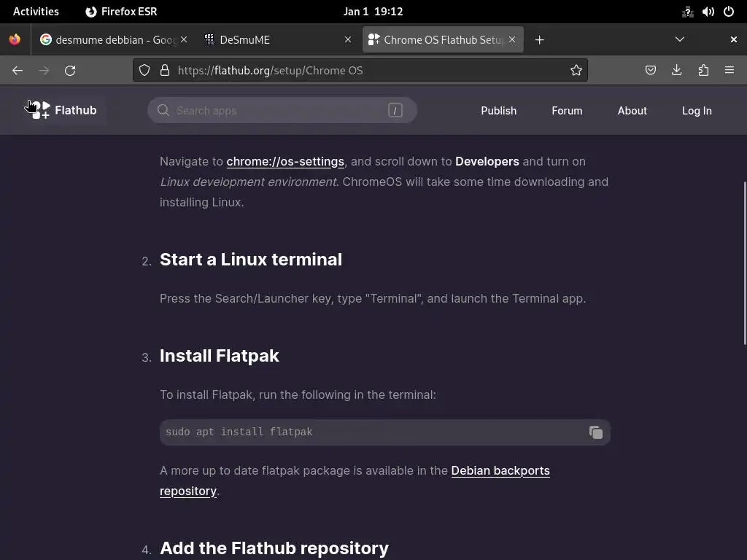The height and width of the screenshot is (560, 747).
Task: Bookmark this page with the star icon
Action: click(576, 70)
